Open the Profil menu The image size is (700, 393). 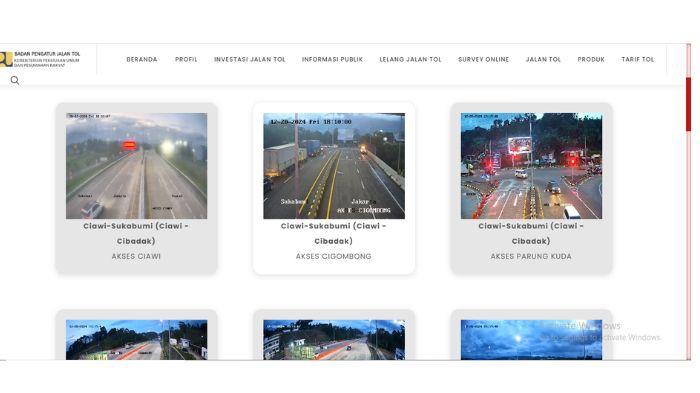tap(186, 59)
